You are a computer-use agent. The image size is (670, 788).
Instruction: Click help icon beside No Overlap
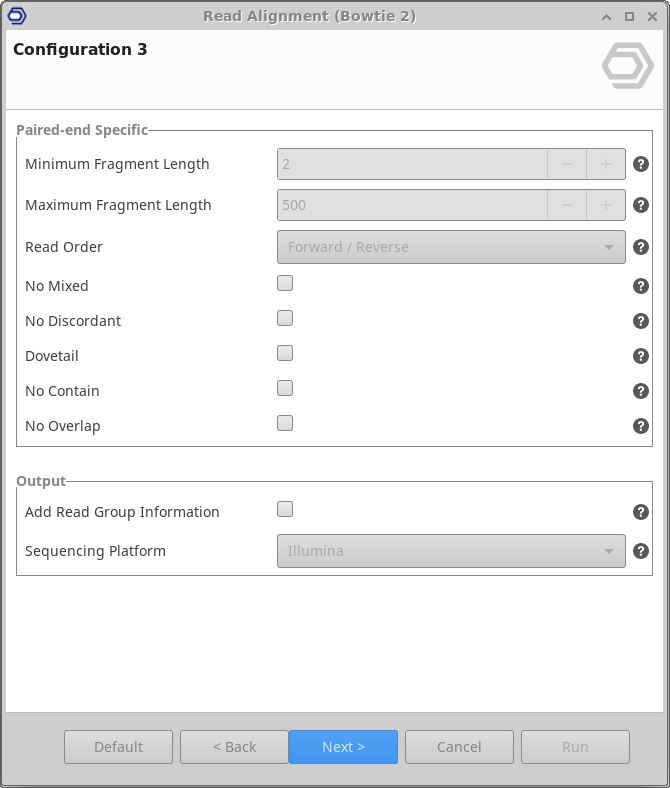641,426
